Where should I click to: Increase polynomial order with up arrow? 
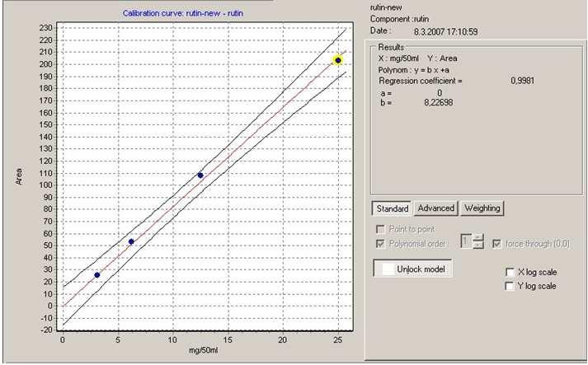[x=478, y=238]
